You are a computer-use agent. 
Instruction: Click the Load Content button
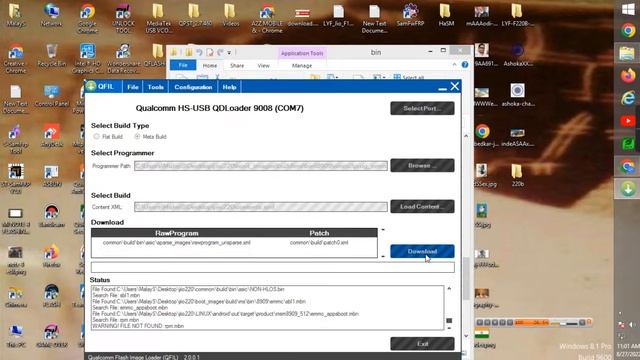click(422, 207)
